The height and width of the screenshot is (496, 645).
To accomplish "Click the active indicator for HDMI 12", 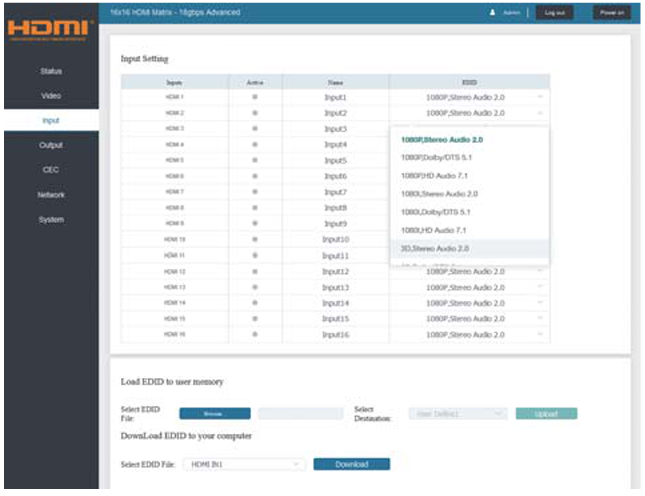I will [255, 271].
